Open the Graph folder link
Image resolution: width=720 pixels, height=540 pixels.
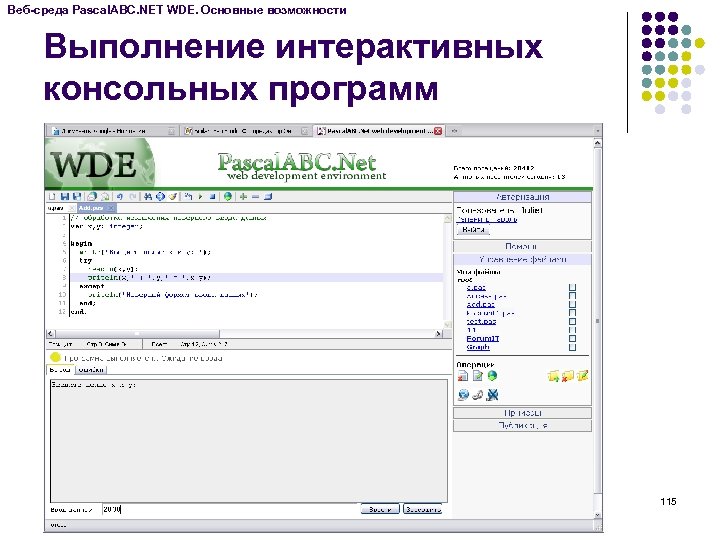point(478,347)
